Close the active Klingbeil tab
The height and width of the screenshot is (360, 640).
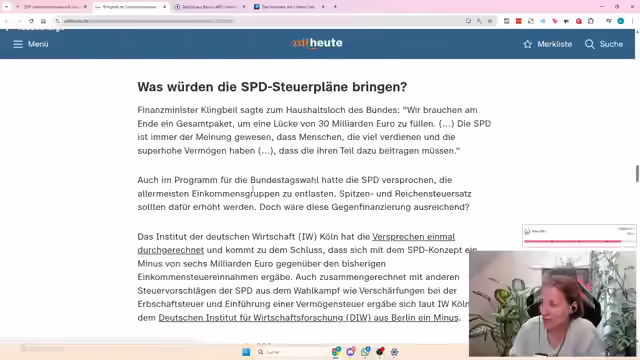pos(164,7)
